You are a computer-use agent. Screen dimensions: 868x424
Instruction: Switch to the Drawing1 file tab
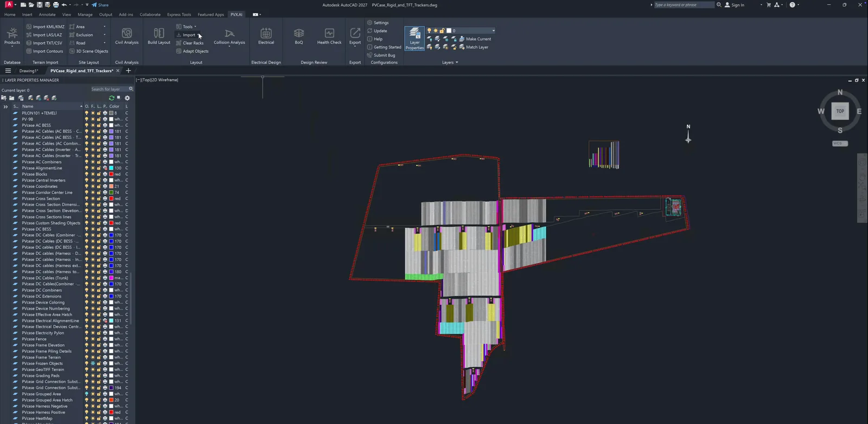(29, 70)
